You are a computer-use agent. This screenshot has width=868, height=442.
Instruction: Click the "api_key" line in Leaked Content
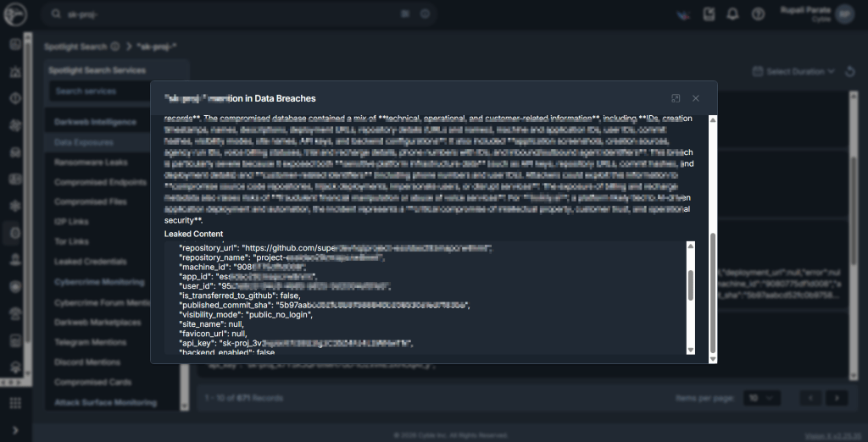coord(296,344)
